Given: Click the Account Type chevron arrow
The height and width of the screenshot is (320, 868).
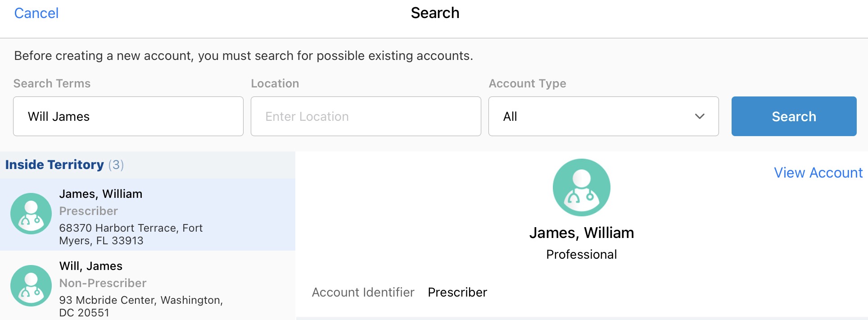Looking at the screenshot, I should pyautogui.click(x=700, y=116).
